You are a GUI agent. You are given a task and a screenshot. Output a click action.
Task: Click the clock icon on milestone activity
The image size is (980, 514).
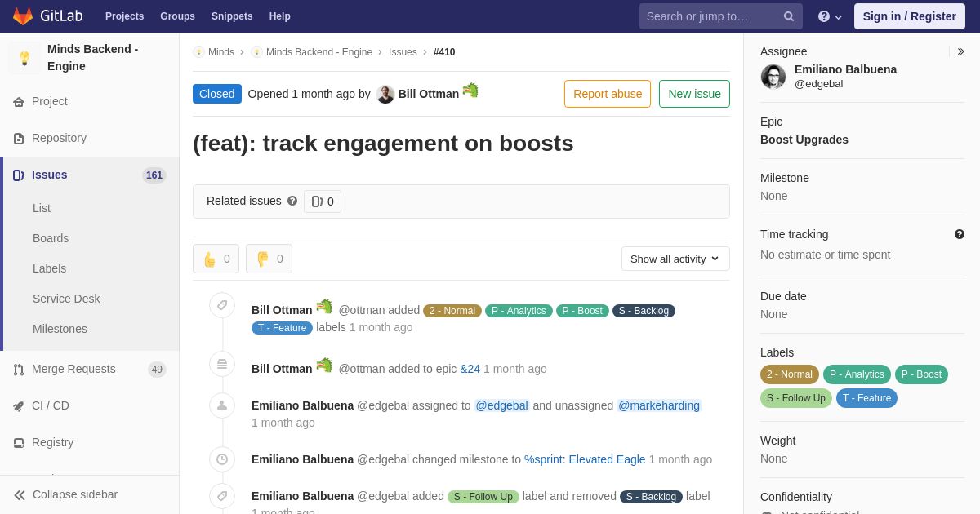coord(222,459)
